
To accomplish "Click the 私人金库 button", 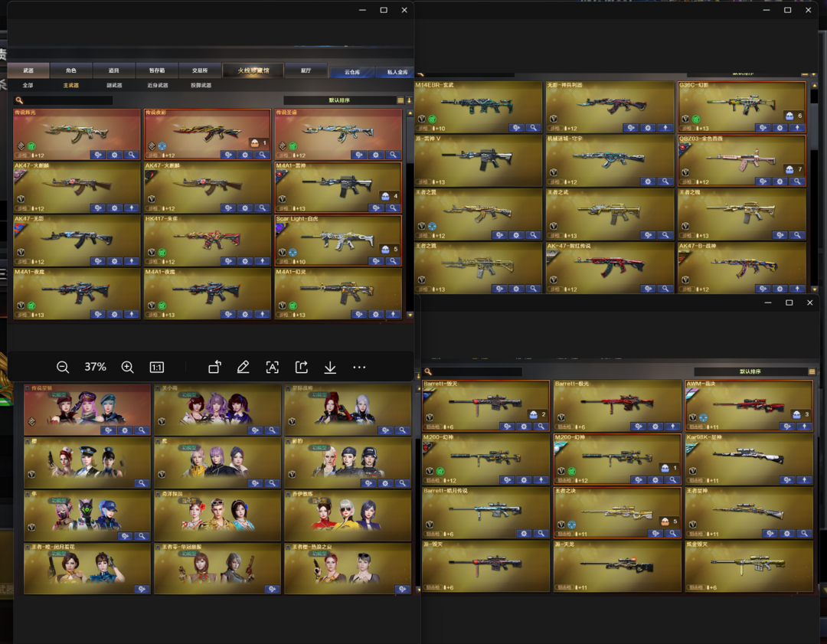I will (397, 72).
